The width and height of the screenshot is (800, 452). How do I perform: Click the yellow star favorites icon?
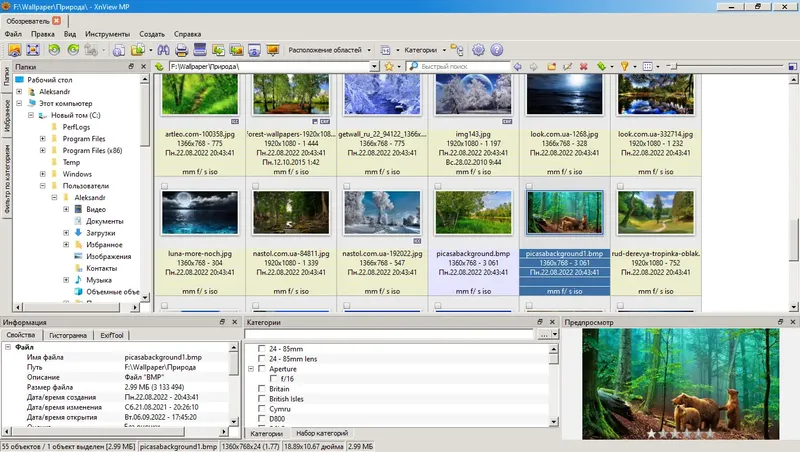(x=389, y=67)
